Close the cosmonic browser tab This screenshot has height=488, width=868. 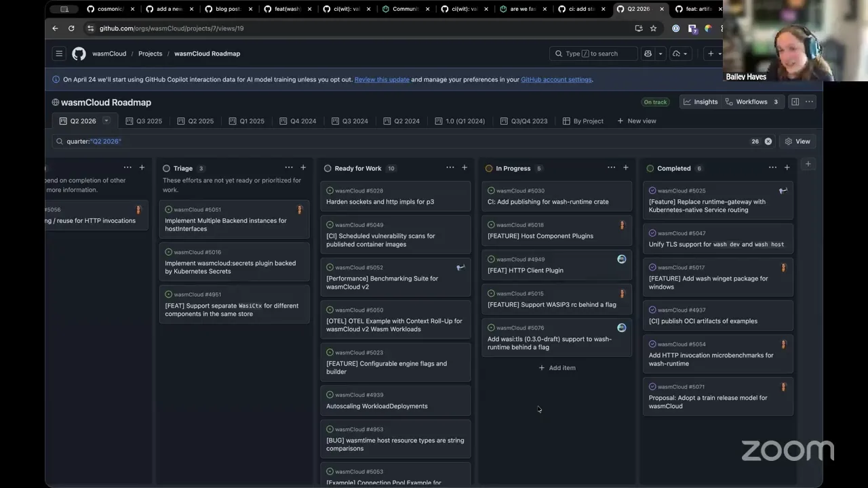pos(132,9)
